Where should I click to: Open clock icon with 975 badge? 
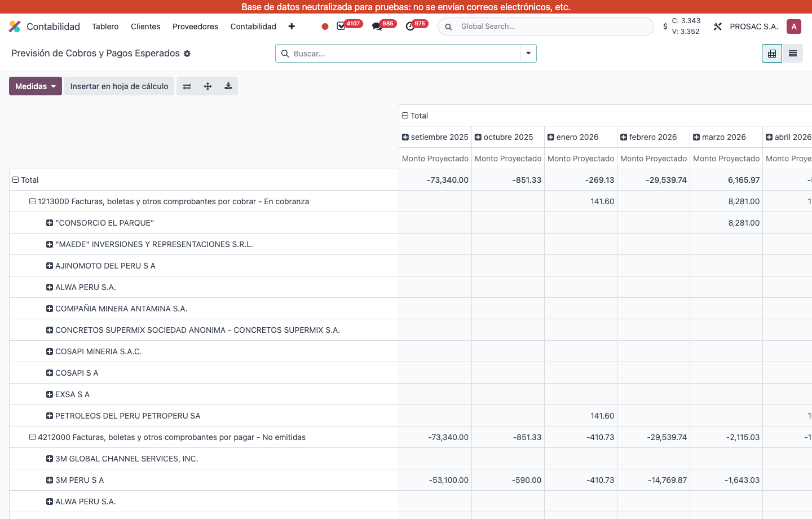(410, 27)
